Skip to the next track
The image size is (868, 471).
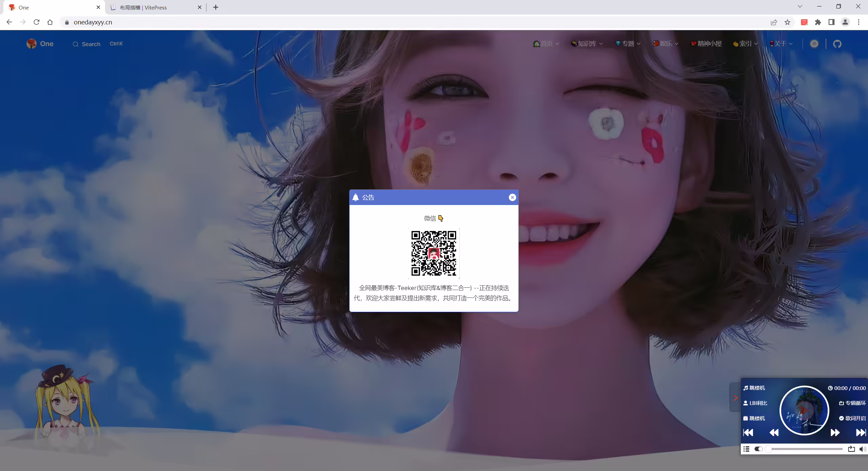(x=861, y=432)
